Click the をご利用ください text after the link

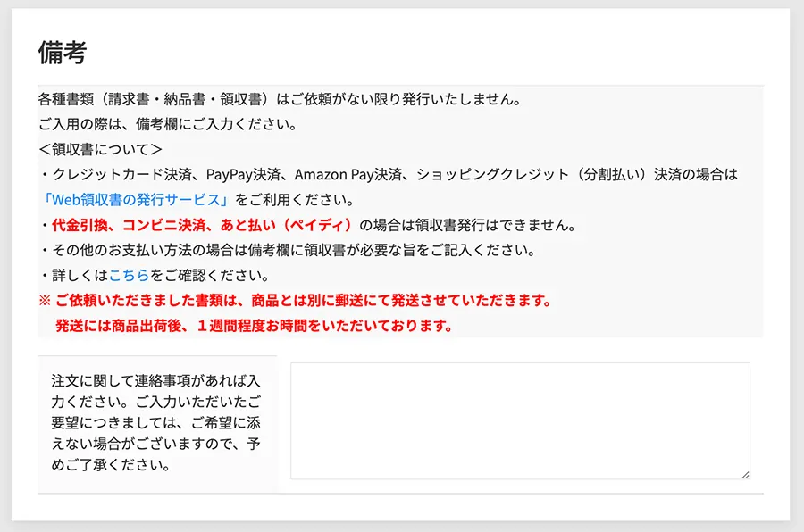(x=294, y=200)
